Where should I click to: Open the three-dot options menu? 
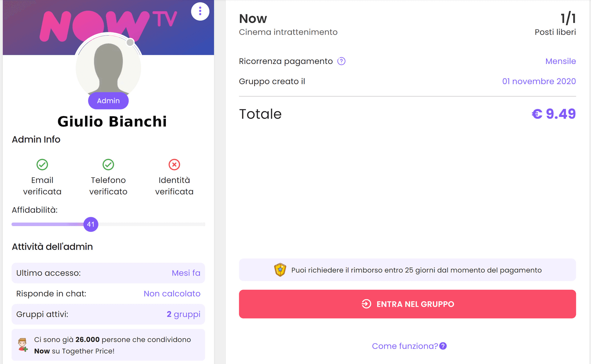pos(200,11)
